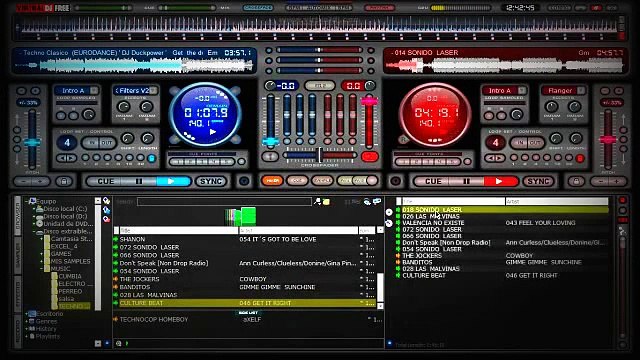Click the right deck pitch fader handle
The height and width of the screenshot is (360, 640).
[x=608, y=140]
